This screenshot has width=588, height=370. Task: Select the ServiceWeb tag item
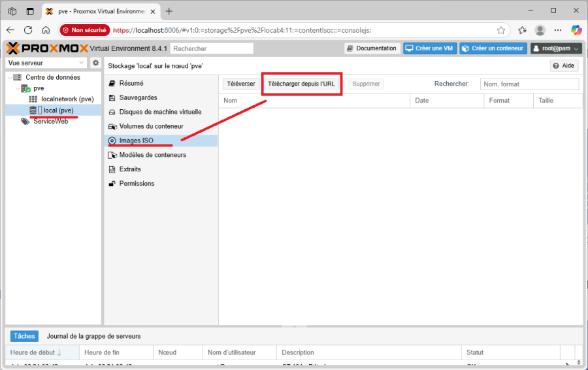pyautogui.click(x=50, y=121)
